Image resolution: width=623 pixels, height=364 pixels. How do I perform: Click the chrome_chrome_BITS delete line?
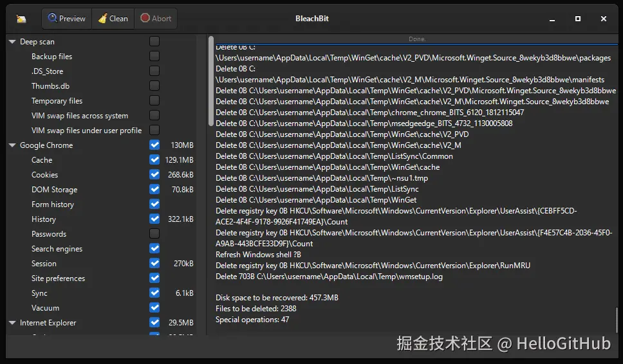[x=369, y=113]
